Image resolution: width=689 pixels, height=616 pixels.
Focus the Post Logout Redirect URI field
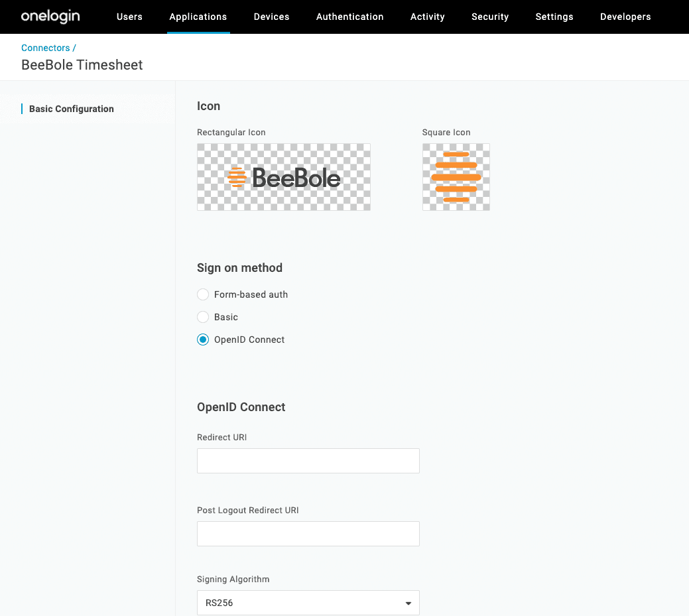point(308,534)
